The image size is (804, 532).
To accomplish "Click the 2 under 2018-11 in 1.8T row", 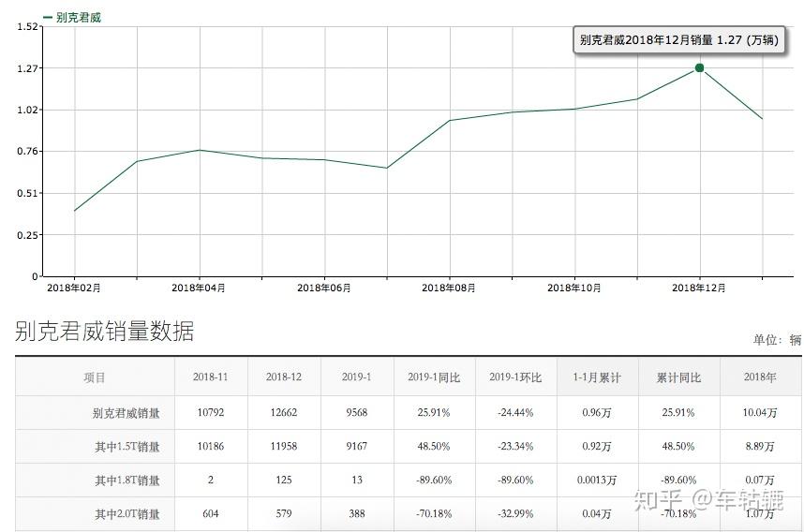I will (x=210, y=480).
